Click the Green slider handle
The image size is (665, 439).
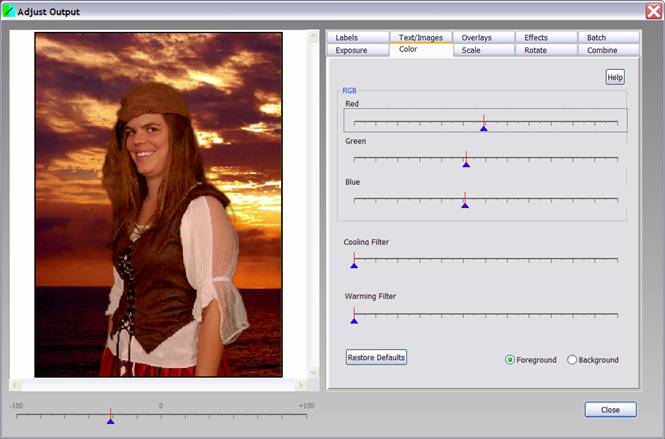click(x=466, y=165)
